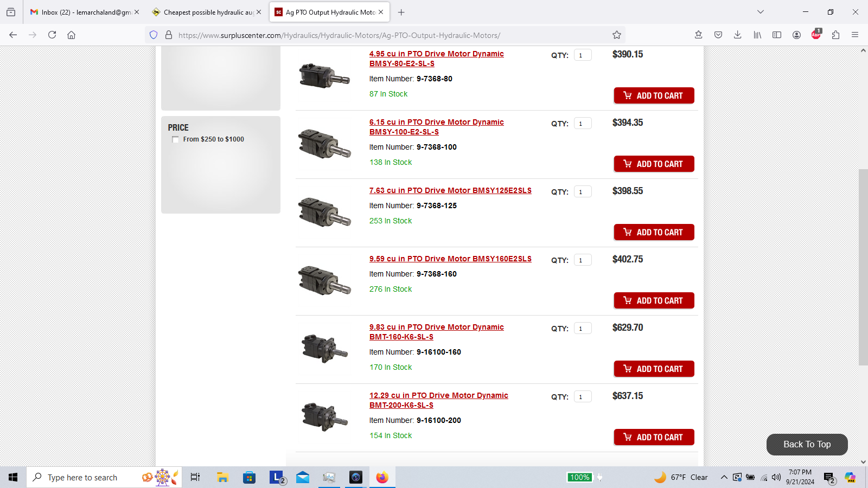
Task: Click the 9-16100-200 motor thumbnail
Action: pyautogui.click(x=324, y=416)
